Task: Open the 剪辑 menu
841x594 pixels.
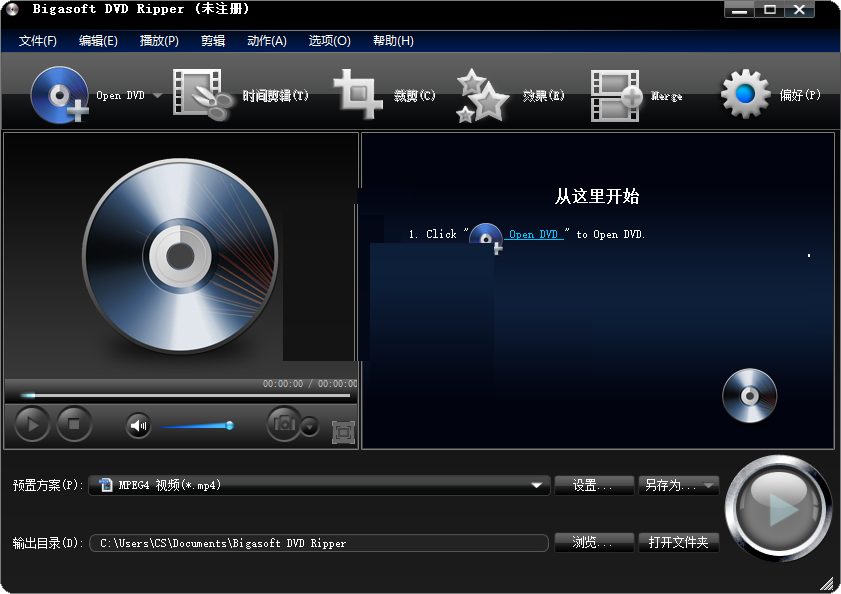Action: tap(213, 41)
